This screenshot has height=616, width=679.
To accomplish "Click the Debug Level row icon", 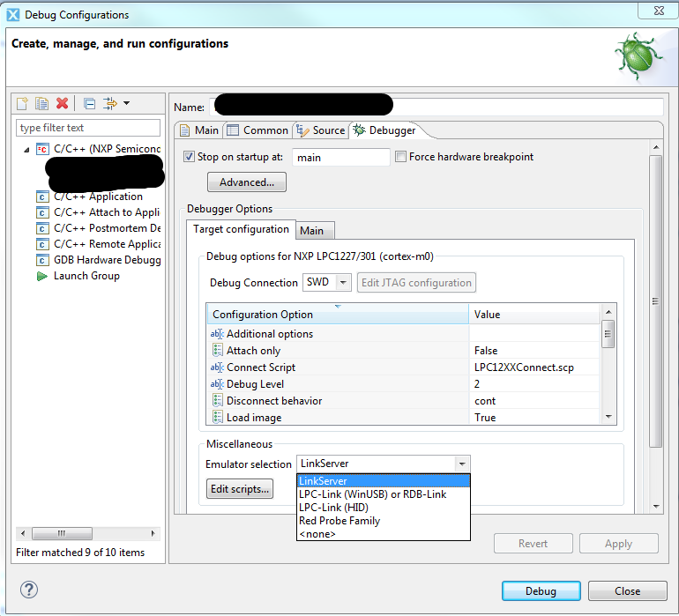I will pyautogui.click(x=217, y=384).
